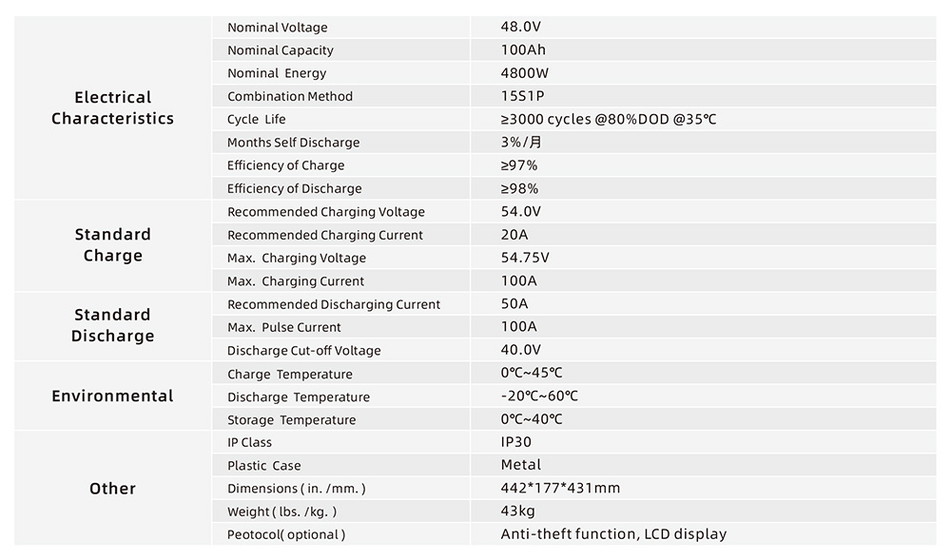Screen dimensions: 951x560
Task: Click the Environmental section heading
Action: point(113,396)
